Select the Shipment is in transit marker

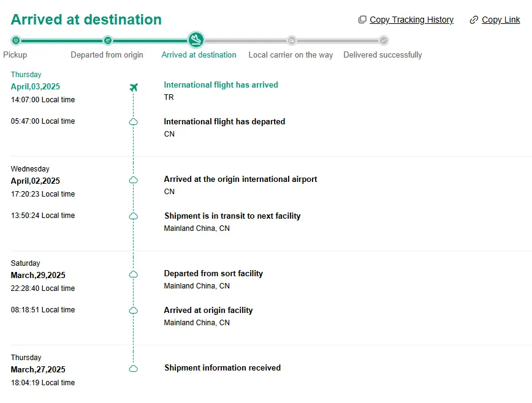click(134, 216)
